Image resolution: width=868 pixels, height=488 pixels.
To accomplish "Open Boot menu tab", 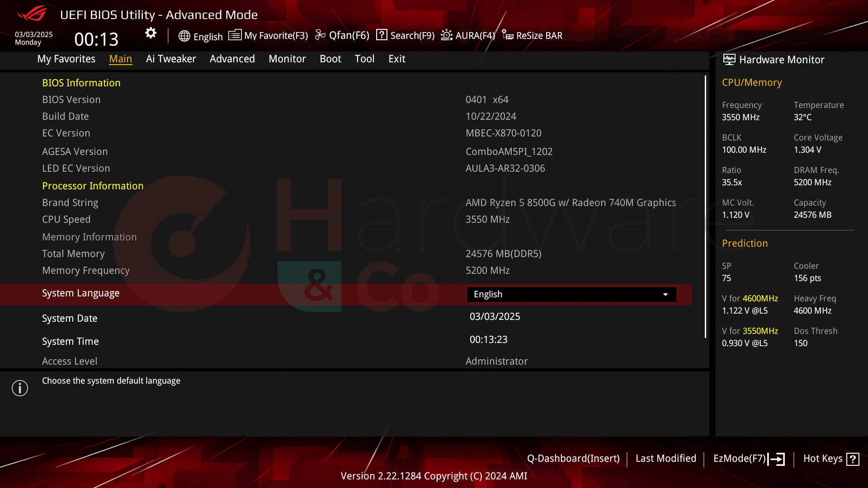I will [x=330, y=58].
